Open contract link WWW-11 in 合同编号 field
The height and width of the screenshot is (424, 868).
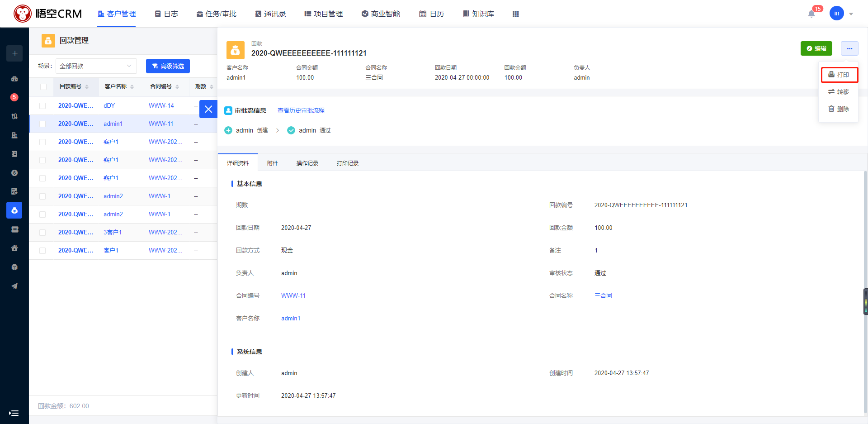click(x=293, y=295)
